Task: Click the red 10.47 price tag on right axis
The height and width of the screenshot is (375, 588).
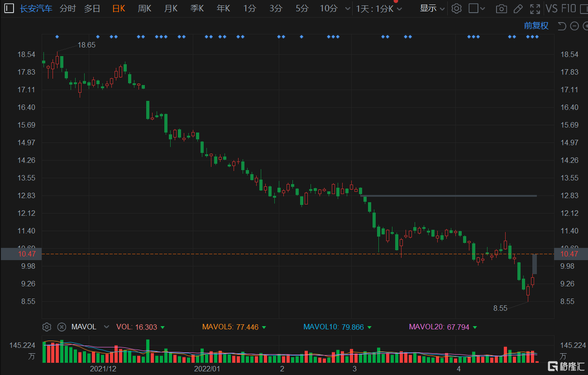Action: pyautogui.click(x=570, y=254)
